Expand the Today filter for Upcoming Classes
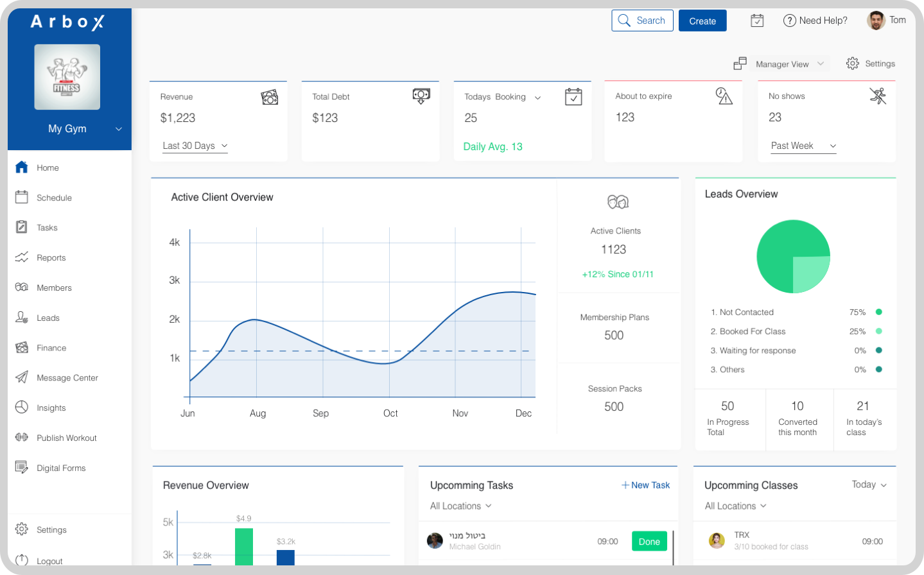The image size is (924, 575). (868, 485)
